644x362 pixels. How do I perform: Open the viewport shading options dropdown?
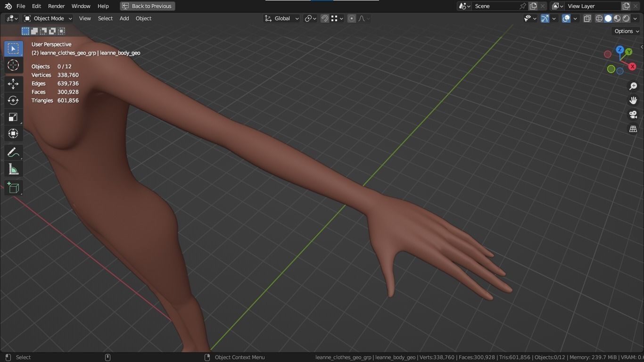point(635,18)
